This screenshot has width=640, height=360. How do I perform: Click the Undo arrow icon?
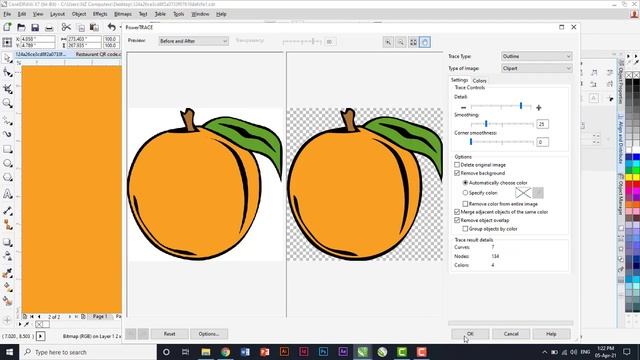(111, 27)
